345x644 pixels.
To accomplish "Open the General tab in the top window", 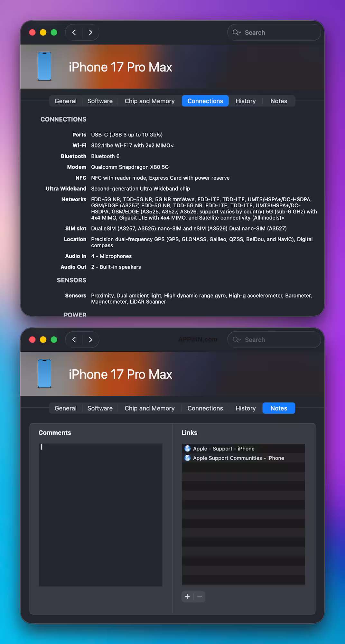I will pos(66,101).
